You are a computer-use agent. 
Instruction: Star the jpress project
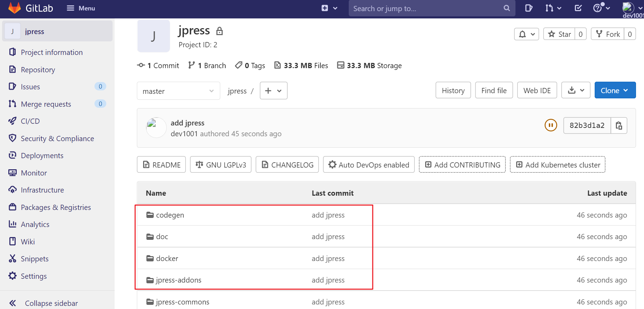point(559,34)
